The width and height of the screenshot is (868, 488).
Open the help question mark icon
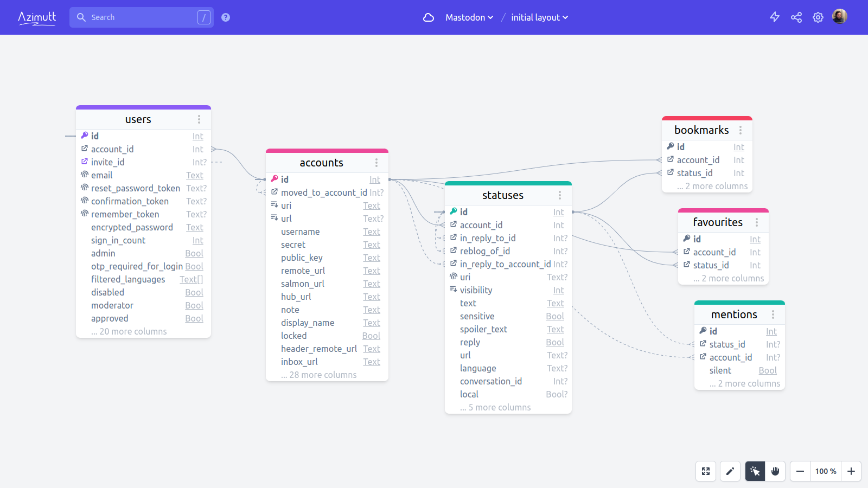click(x=225, y=17)
